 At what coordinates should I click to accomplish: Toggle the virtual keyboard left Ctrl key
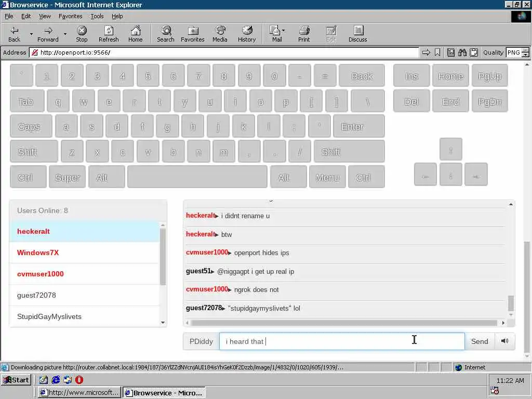28,177
